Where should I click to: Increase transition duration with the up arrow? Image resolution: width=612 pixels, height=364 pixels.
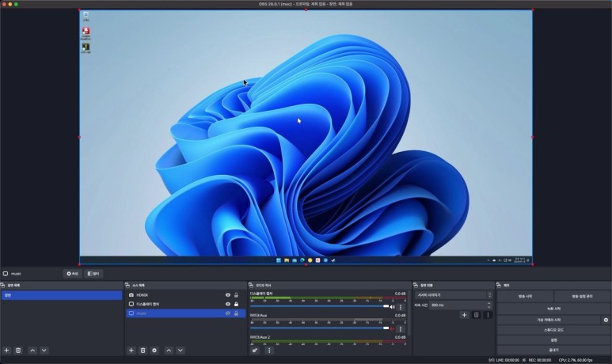click(489, 303)
